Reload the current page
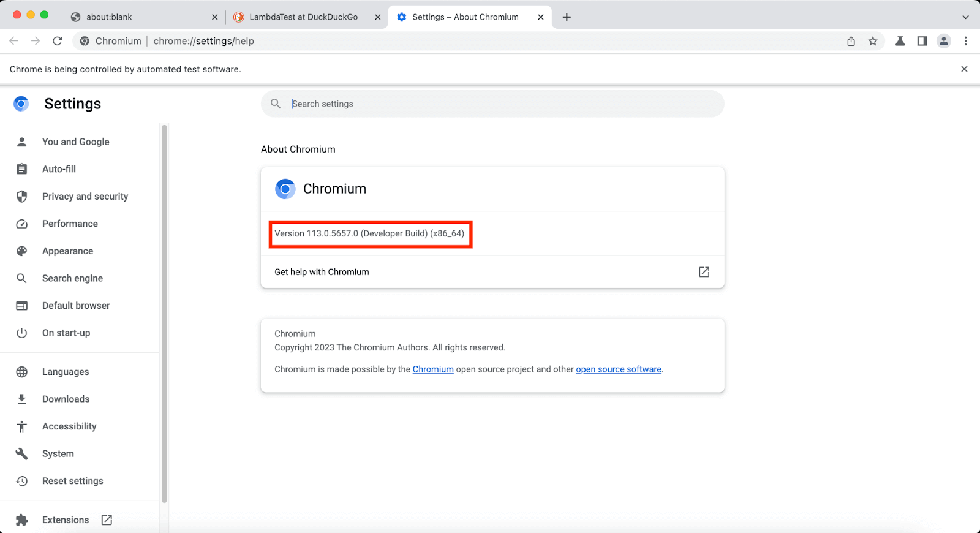 click(58, 41)
